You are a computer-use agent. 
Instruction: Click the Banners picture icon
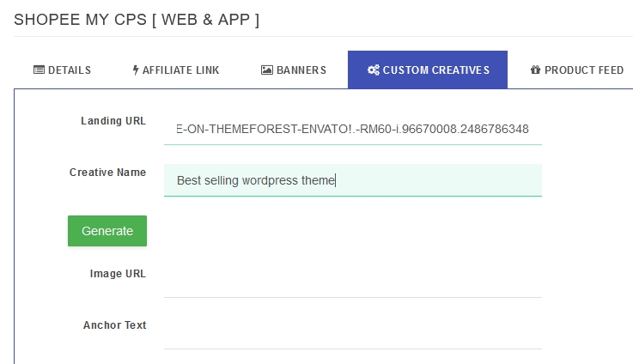267,70
